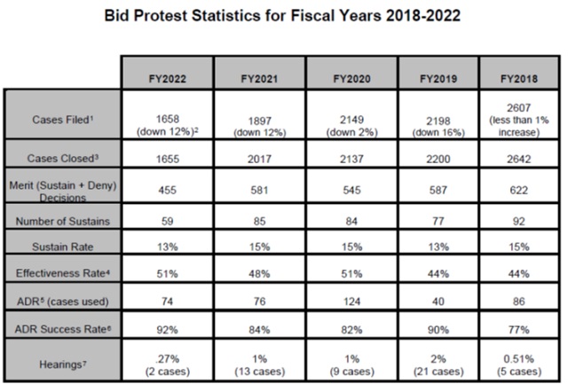Screen dimensions: 568x392
Task: Click the Bid Protest Statistics title
Action: [x=284, y=18]
